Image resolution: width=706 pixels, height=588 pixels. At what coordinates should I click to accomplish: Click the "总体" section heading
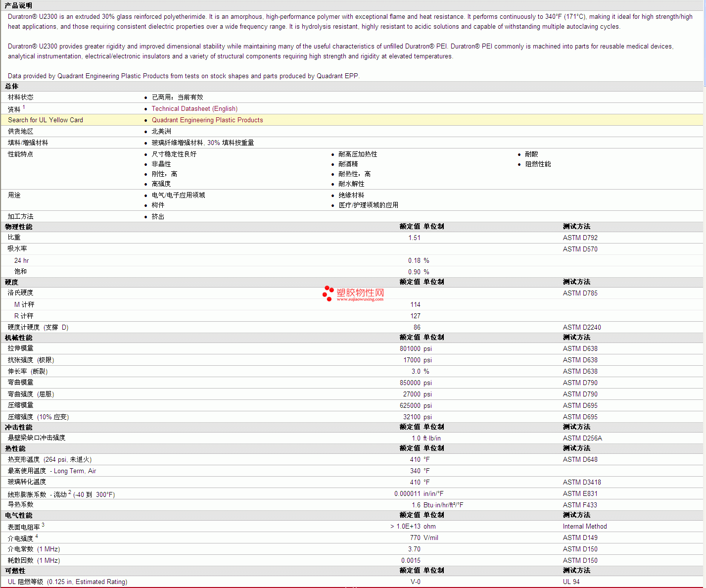(12, 87)
